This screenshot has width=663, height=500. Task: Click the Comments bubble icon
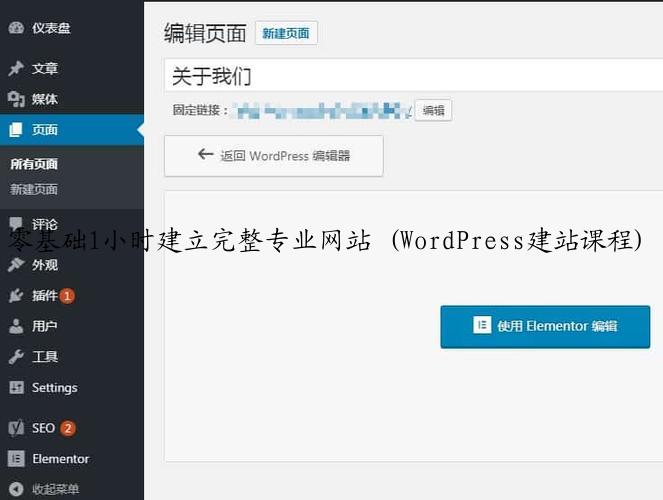[16, 224]
